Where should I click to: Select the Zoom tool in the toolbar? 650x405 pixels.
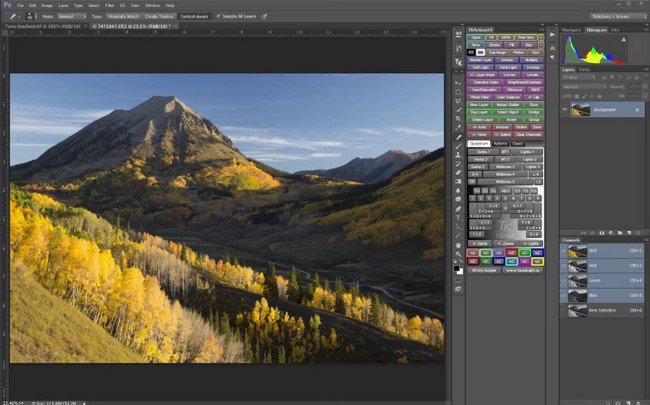click(458, 255)
